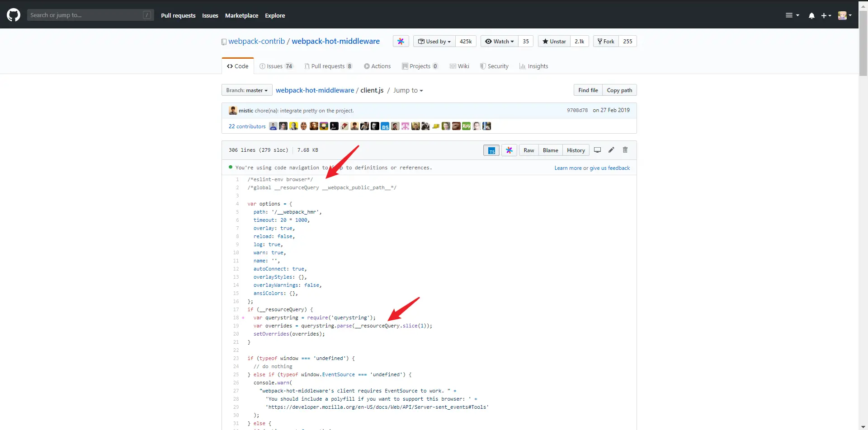Open the Learn more link

pos(568,168)
